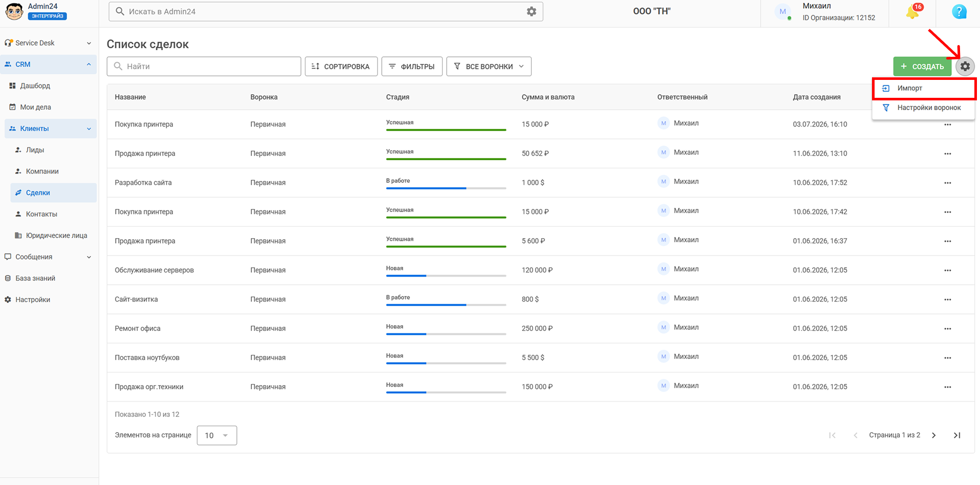Open ВСЕ ВОРОНКИ funnel dropdown

(489, 67)
